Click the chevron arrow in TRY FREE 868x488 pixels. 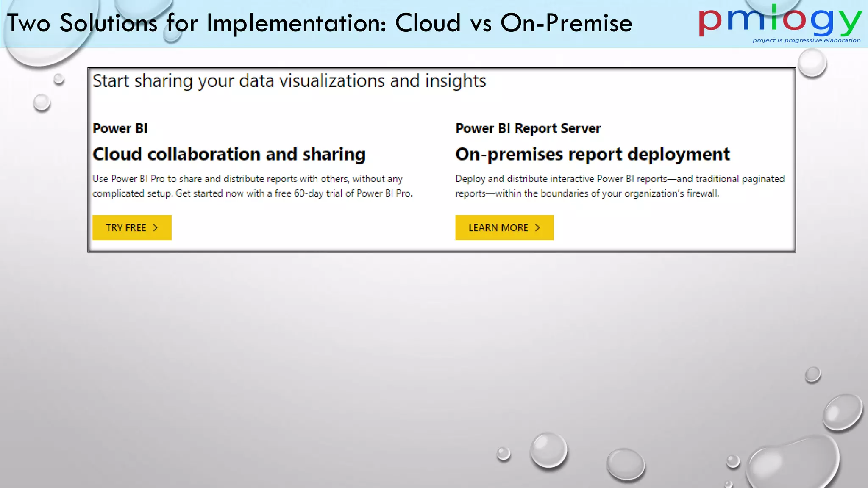[x=155, y=228]
